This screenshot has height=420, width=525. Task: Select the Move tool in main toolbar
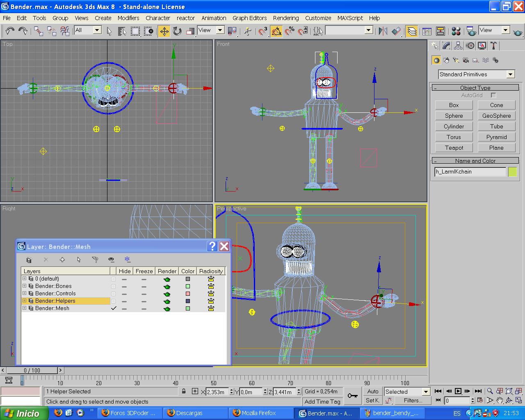tap(164, 31)
